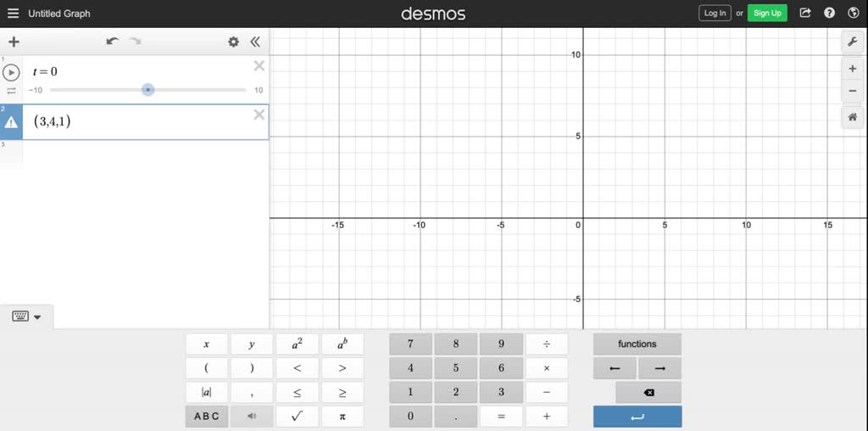The width and height of the screenshot is (868, 431).
Task: Click the t slider handle
Action: (x=147, y=90)
